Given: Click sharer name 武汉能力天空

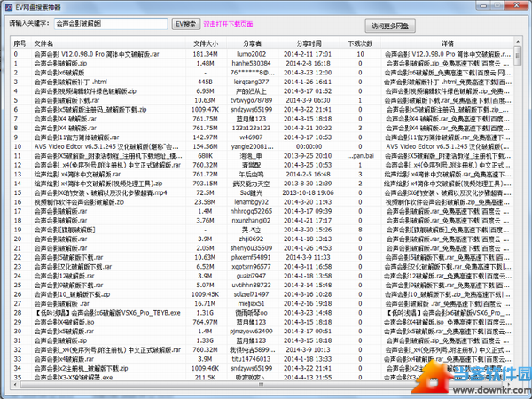Looking at the screenshot, I should (252, 184).
